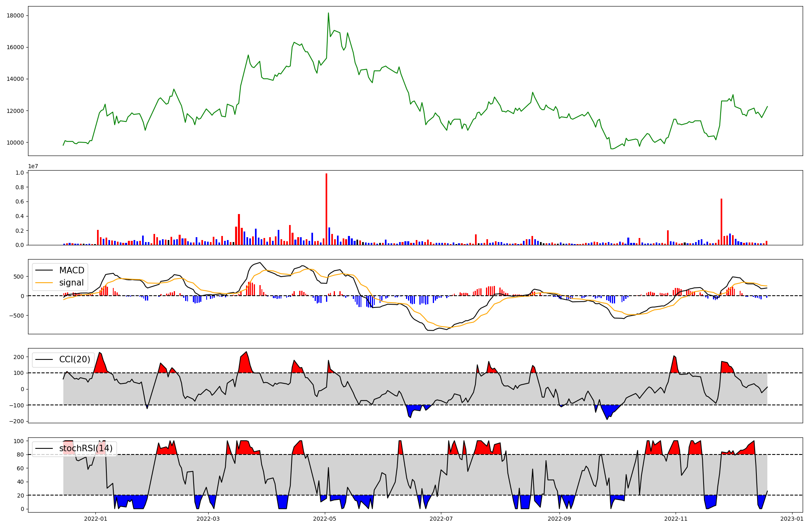The width and height of the screenshot is (812, 528).
Task: Click the 0.8 volume axis label
Action: (20, 187)
